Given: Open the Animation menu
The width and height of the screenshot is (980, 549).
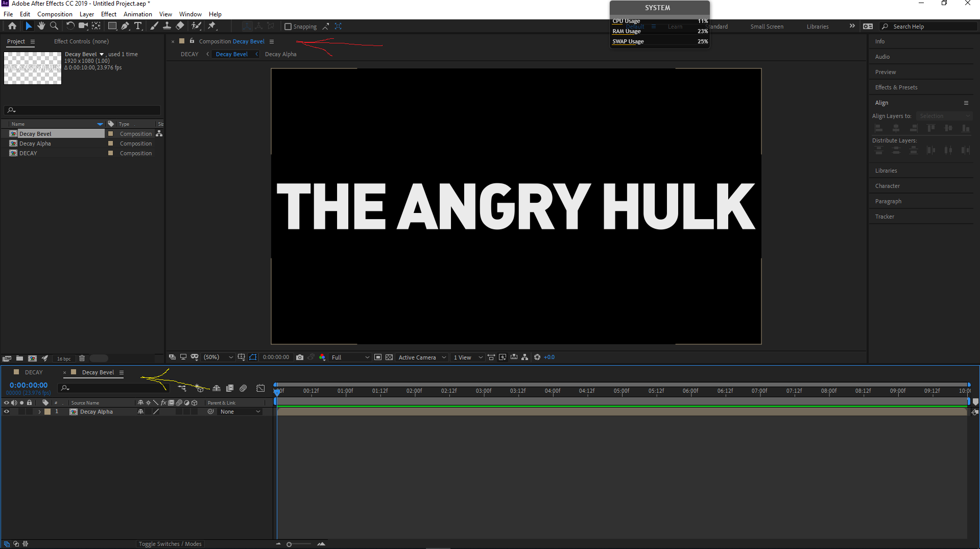Looking at the screenshot, I should [138, 14].
